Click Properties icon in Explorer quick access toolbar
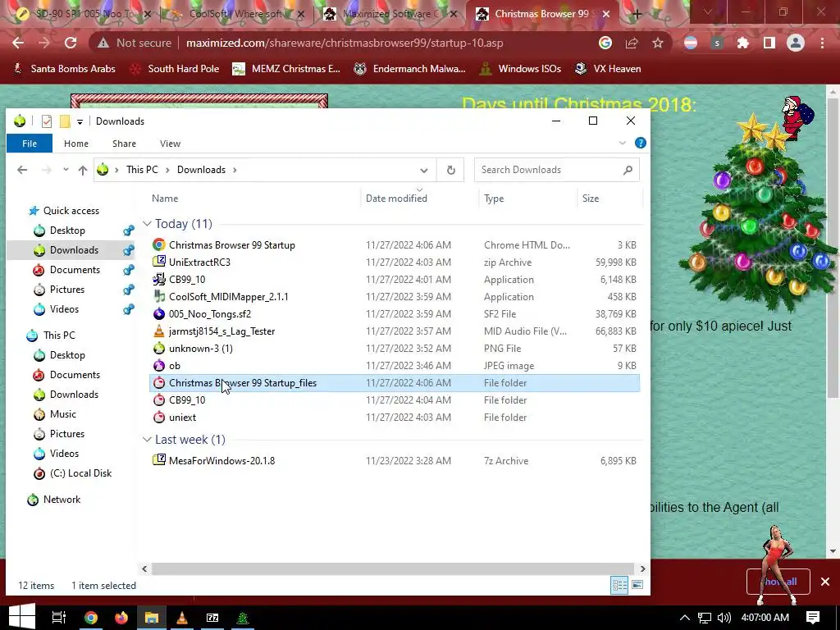840x630 pixels. point(47,121)
